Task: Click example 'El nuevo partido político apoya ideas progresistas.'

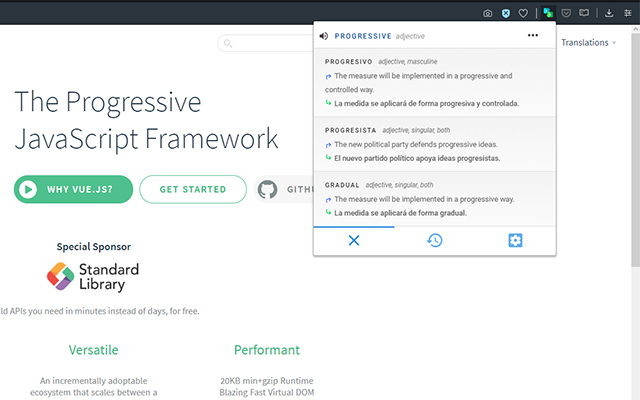Action: coord(417,158)
